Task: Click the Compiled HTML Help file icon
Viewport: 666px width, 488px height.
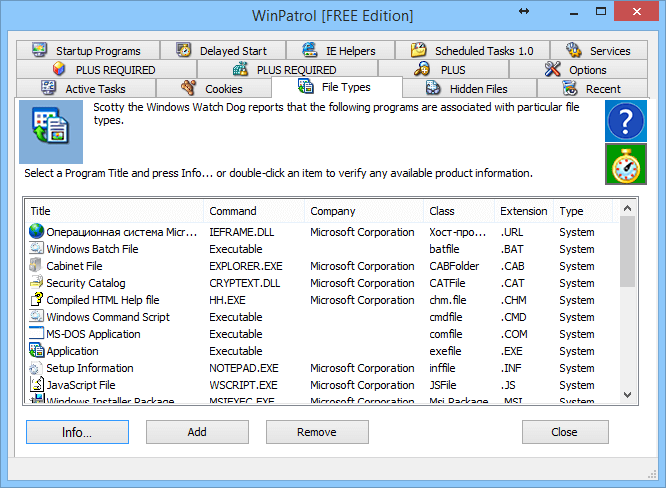Action: click(x=37, y=299)
